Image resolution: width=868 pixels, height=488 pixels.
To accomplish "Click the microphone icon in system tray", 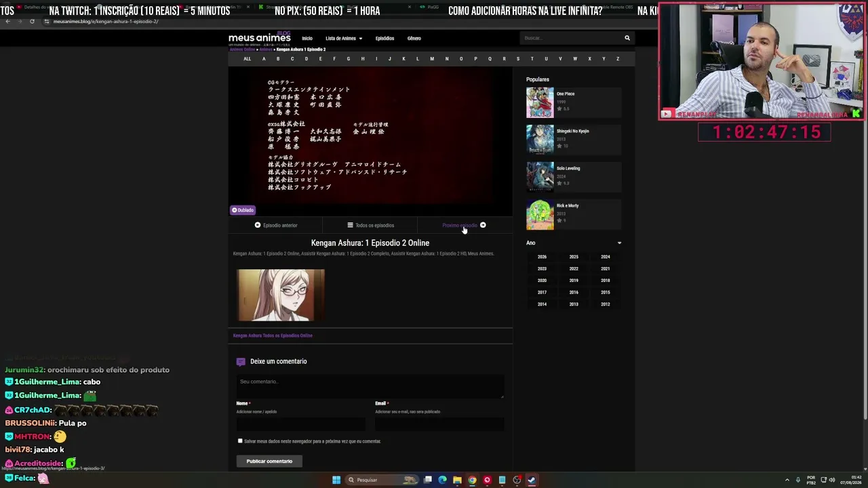I will coord(798,480).
